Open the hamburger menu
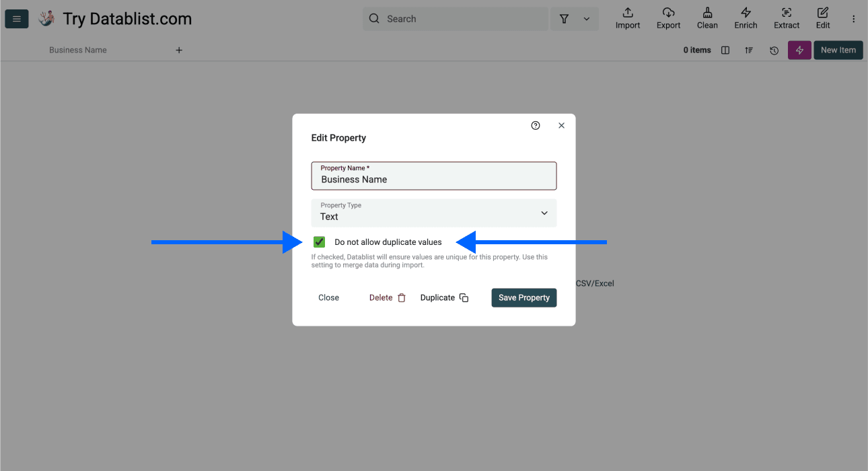The width and height of the screenshot is (868, 471). [16, 18]
